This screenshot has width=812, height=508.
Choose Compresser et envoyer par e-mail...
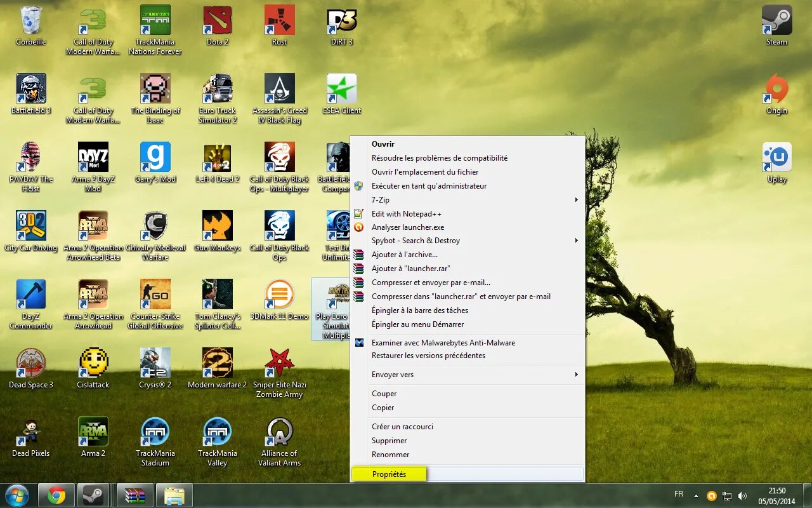(x=467, y=283)
